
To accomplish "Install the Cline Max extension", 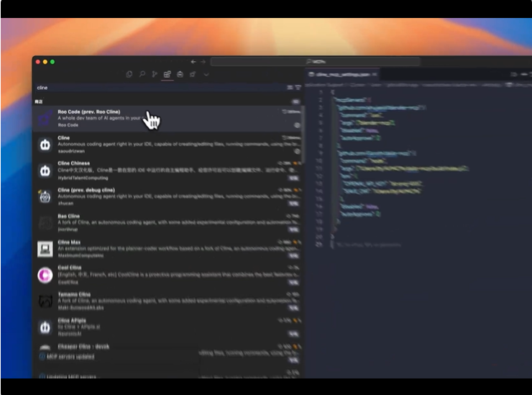I will tap(293, 255).
